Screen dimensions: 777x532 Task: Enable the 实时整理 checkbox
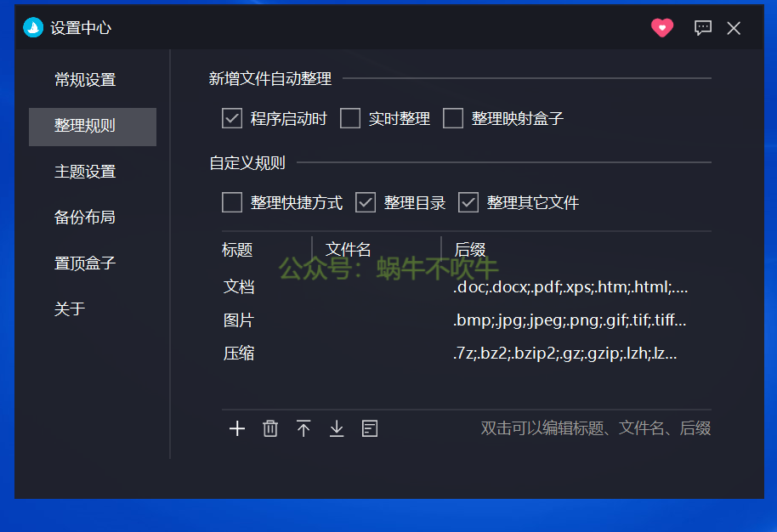point(350,118)
